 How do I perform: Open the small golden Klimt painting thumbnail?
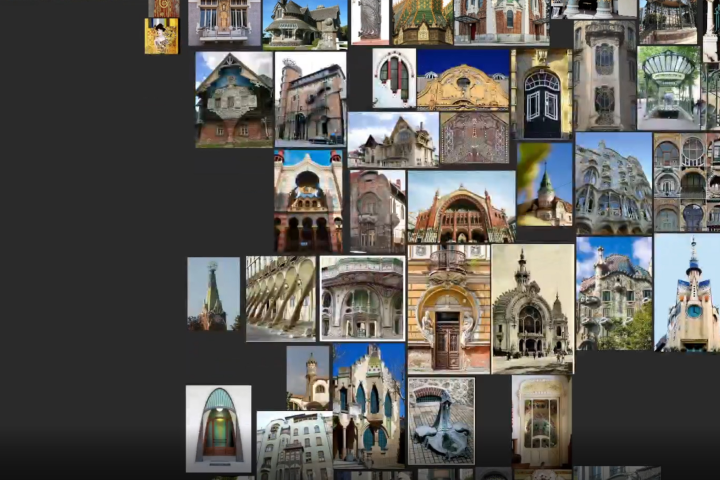click(161, 36)
